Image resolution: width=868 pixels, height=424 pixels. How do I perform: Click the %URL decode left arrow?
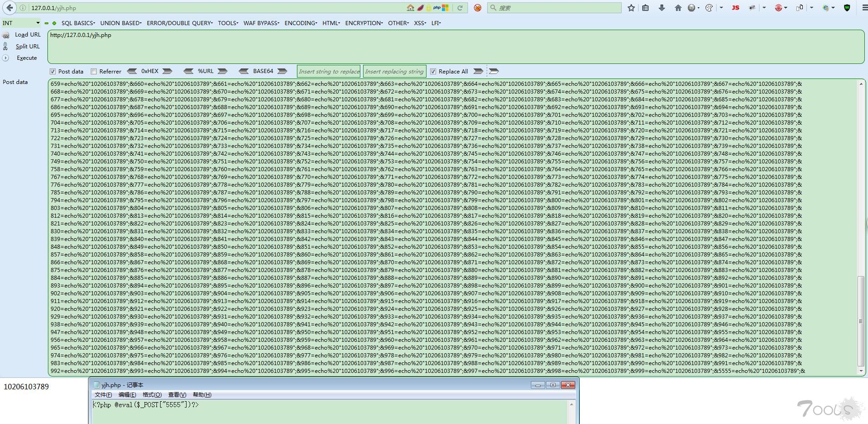[188, 71]
